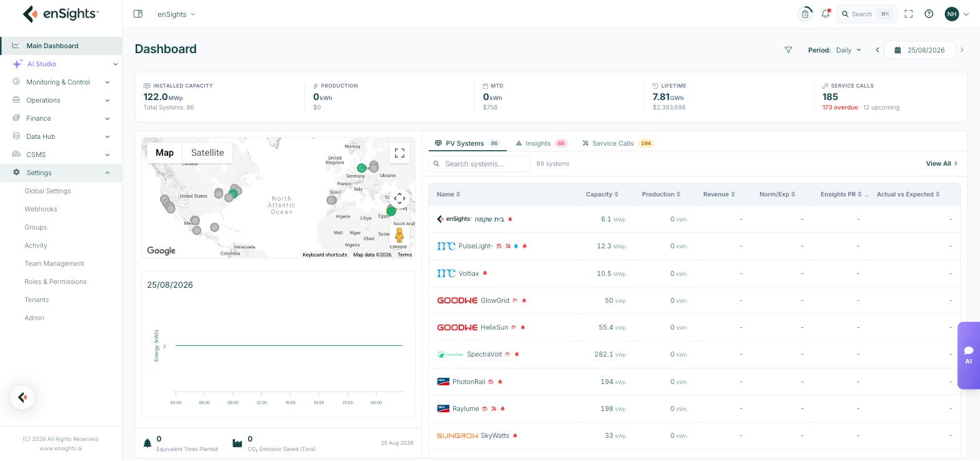Switch to the Service Calls tab
The height and width of the screenshot is (461, 980).
[617, 143]
